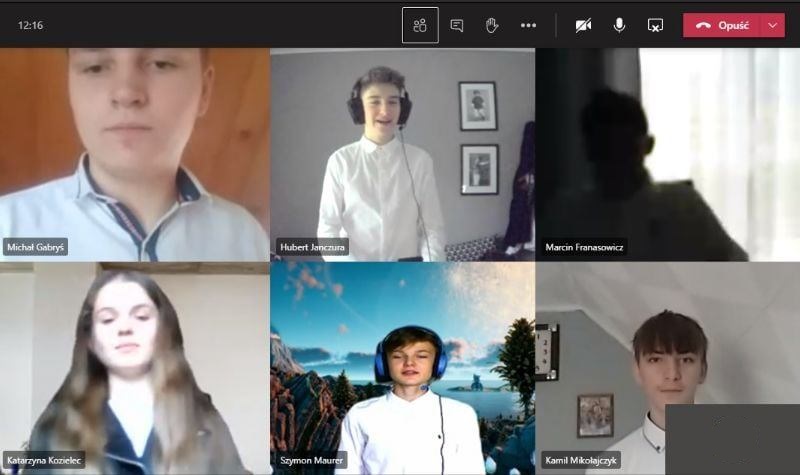The image size is (800, 475).
Task: Show the participants panel
Action: [x=420, y=25]
